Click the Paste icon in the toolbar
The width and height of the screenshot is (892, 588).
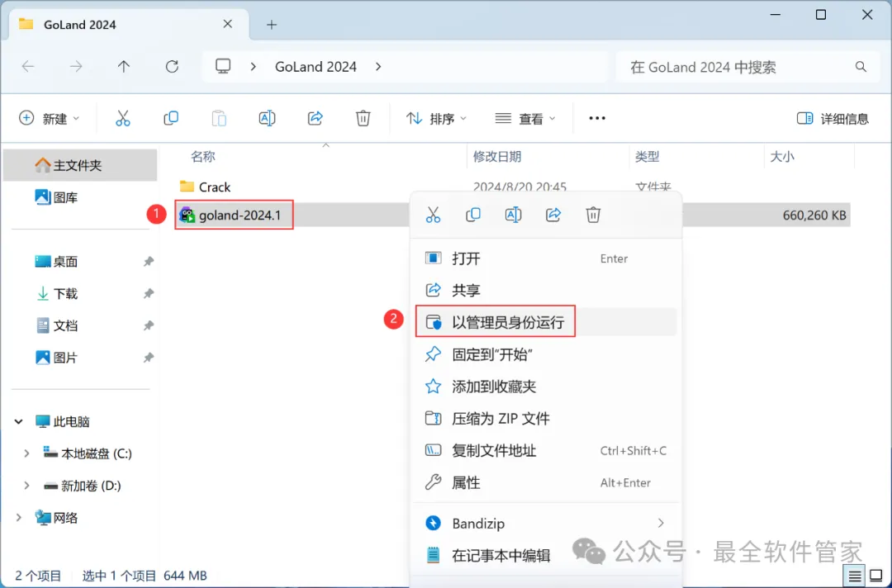click(x=219, y=118)
